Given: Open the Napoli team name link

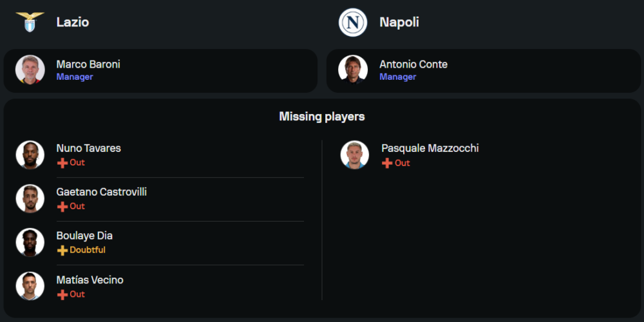Looking at the screenshot, I should [x=399, y=22].
